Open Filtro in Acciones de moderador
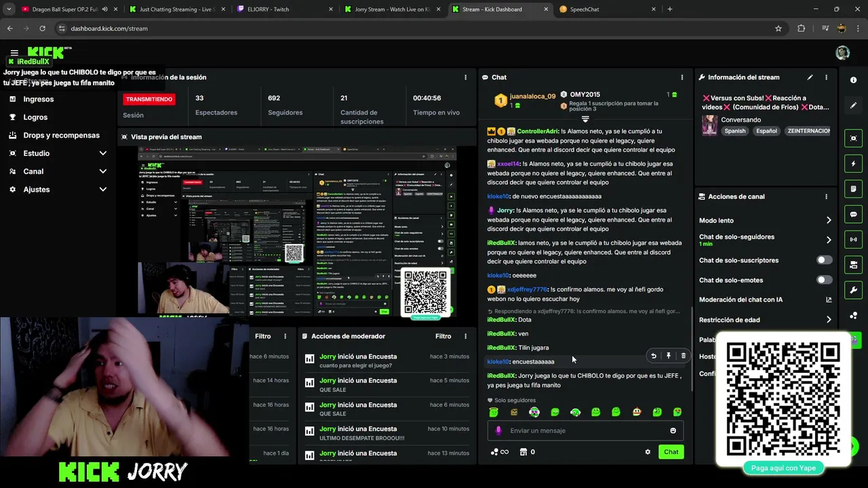The image size is (868, 488). pyautogui.click(x=443, y=336)
